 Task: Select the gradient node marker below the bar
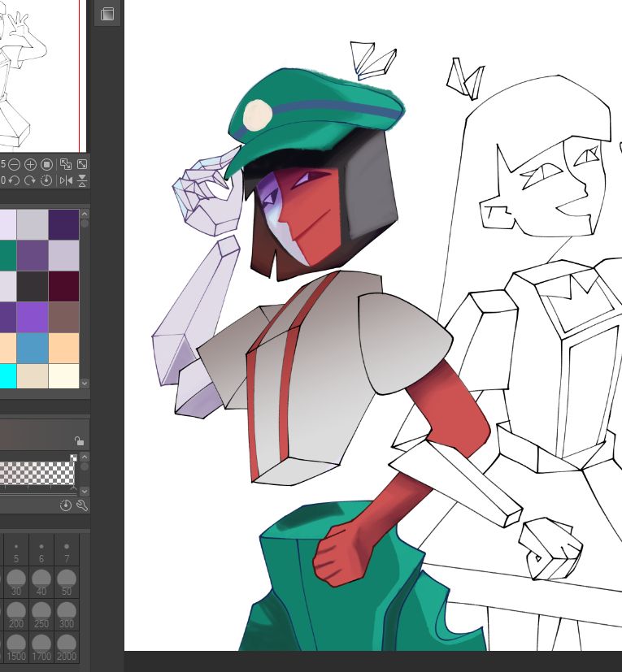pyautogui.click(x=73, y=488)
